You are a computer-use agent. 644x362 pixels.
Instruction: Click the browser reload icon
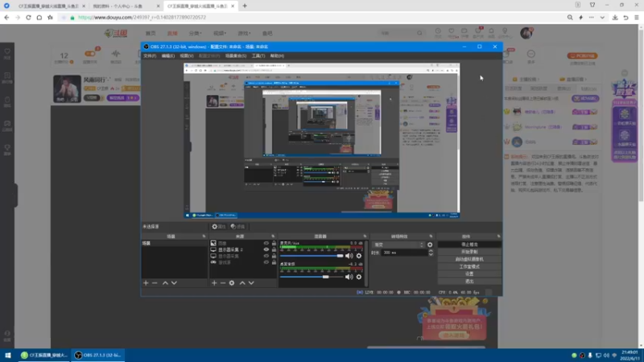pyautogui.click(x=28, y=17)
